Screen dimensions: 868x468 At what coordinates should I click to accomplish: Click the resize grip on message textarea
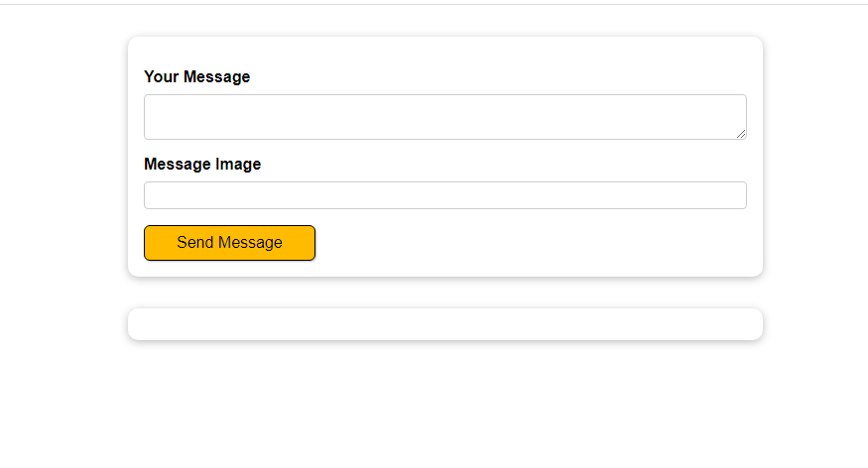click(740, 133)
